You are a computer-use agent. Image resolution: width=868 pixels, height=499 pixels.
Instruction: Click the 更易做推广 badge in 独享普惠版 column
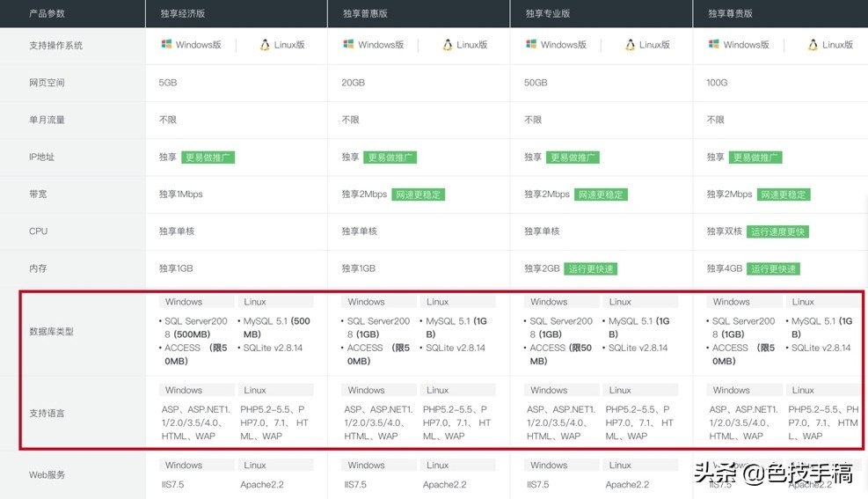(390, 158)
